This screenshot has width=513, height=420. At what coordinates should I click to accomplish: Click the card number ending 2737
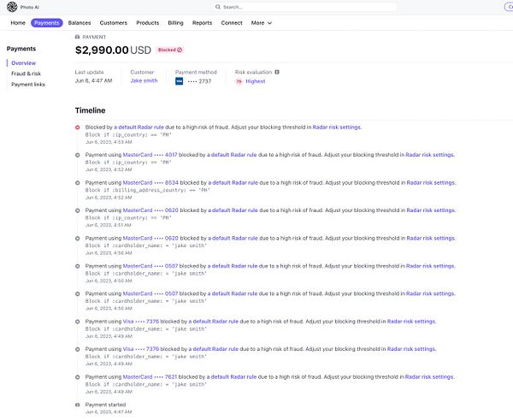[199, 81]
